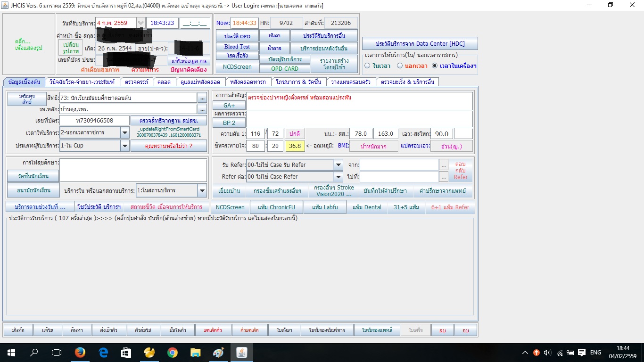Open ประวัติบริการจาก Data Center [HDC]
This screenshot has width=644, height=362.
(x=420, y=43)
